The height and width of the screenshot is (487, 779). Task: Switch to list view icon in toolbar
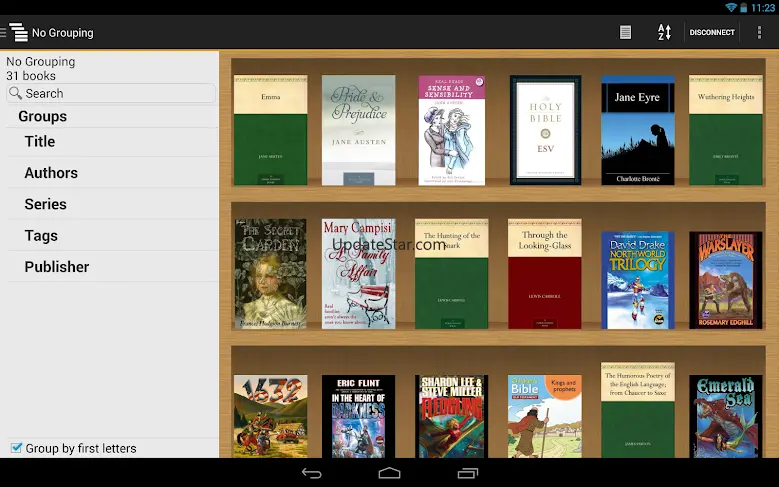pos(625,33)
